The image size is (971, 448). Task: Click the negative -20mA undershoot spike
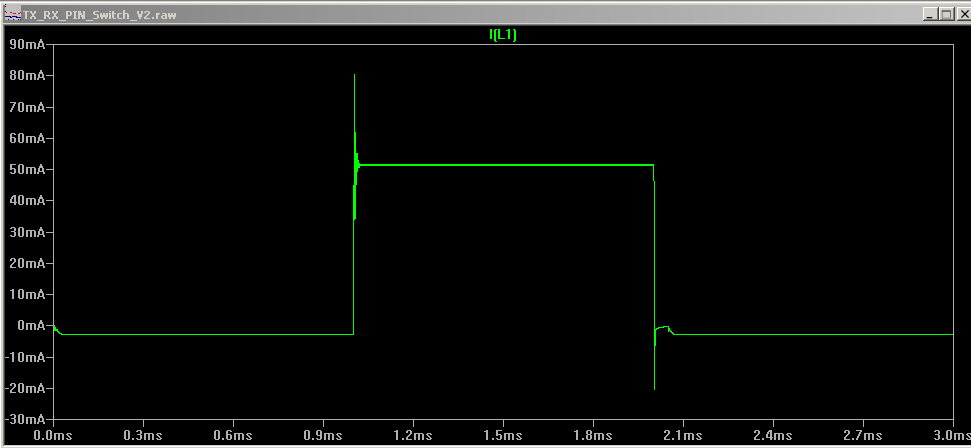(655, 387)
